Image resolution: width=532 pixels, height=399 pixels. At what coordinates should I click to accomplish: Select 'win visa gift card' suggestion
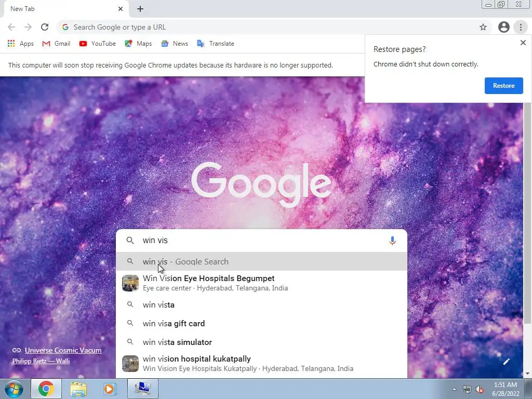click(x=261, y=323)
